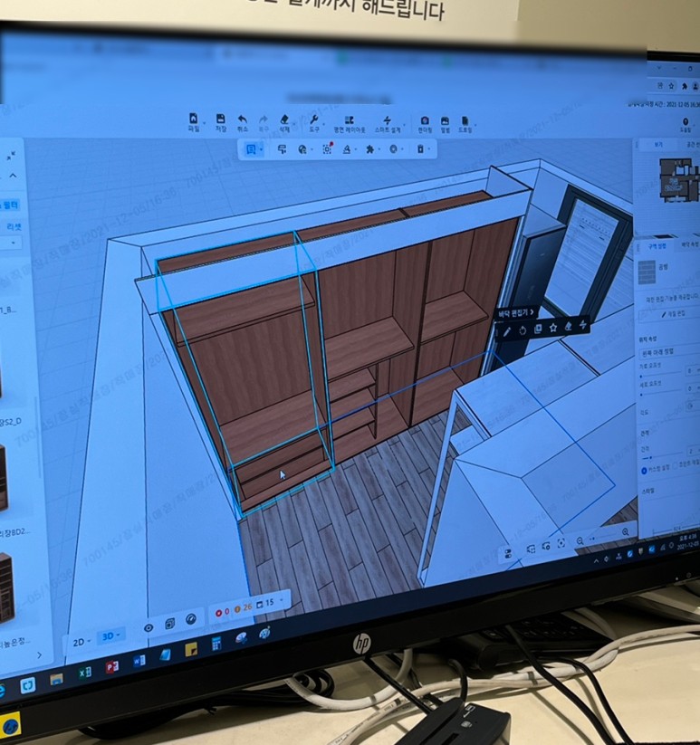Click the paint bucket icon in floating toolbar

(569, 326)
